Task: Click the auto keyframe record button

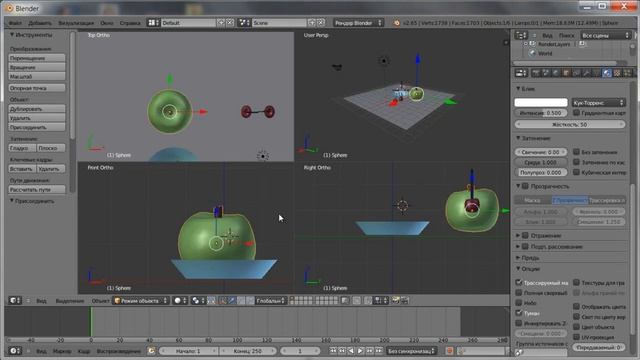Action: (450, 351)
